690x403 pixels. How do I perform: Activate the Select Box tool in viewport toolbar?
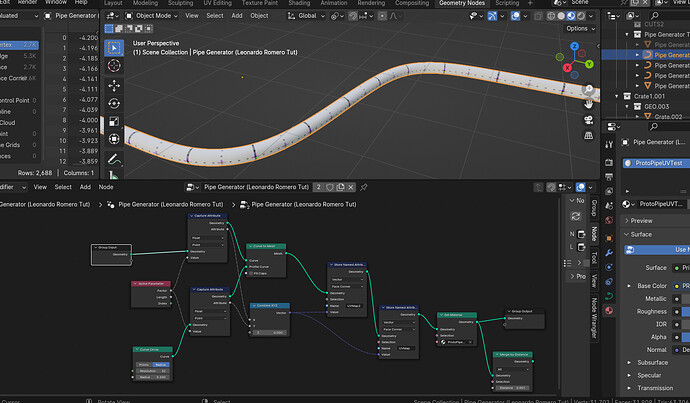pos(114,48)
